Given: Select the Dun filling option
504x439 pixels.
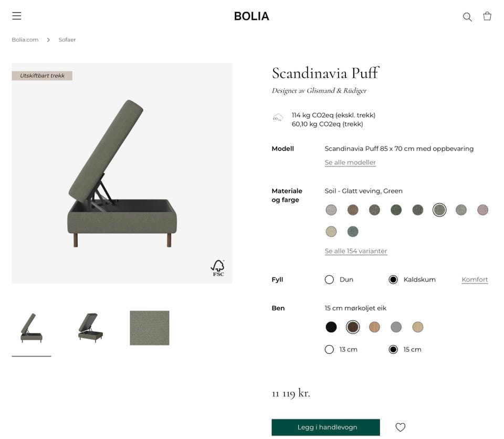Looking at the screenshot, I should click(330, 279).
